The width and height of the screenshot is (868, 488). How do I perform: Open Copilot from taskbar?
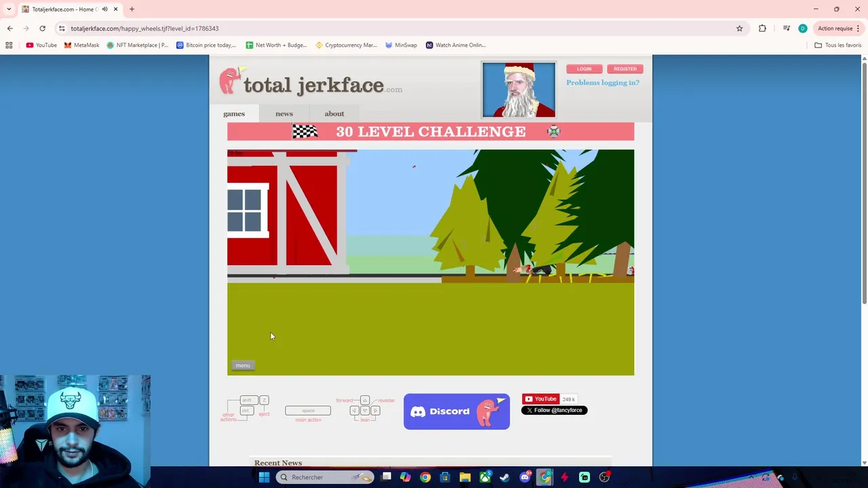pos(405,477)
